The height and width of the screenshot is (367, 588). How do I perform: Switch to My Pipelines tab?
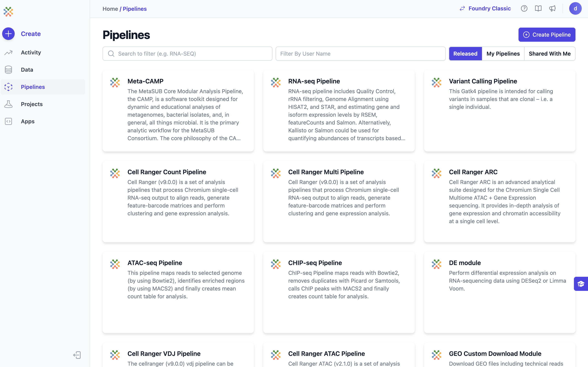click(x=503, y=54)
